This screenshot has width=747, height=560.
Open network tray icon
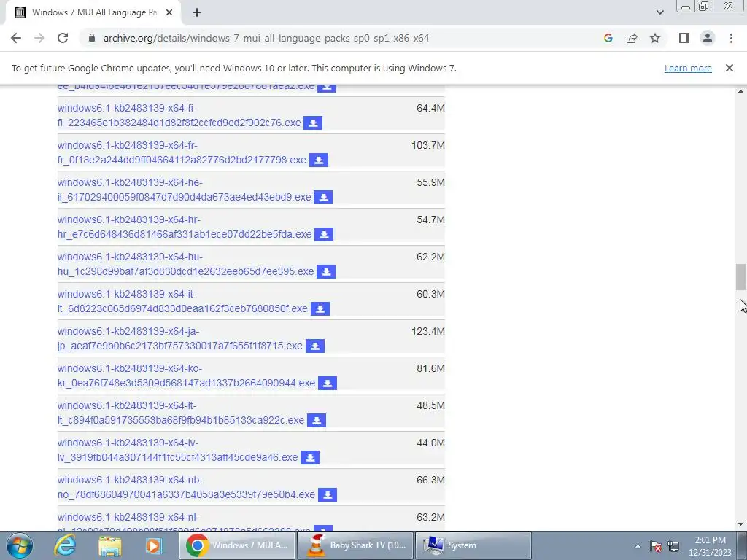pos(673,546)
